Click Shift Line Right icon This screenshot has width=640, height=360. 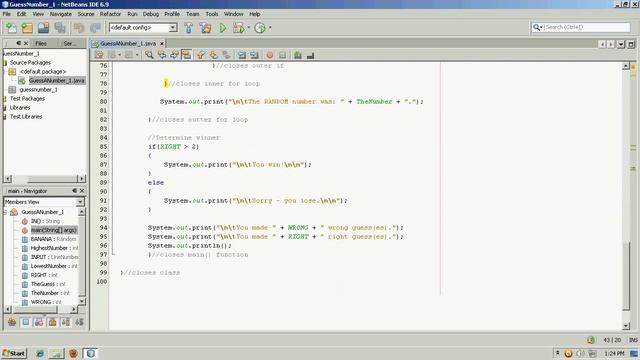click(254, 55)
